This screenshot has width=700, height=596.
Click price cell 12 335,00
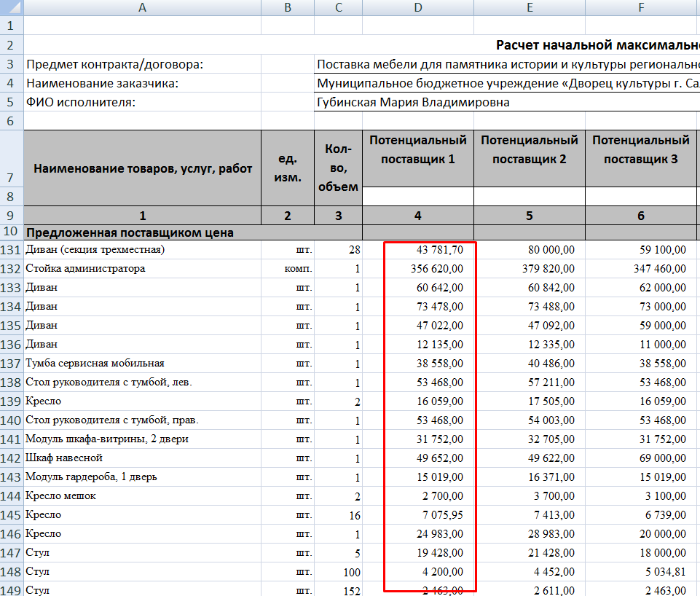point(530,344)
